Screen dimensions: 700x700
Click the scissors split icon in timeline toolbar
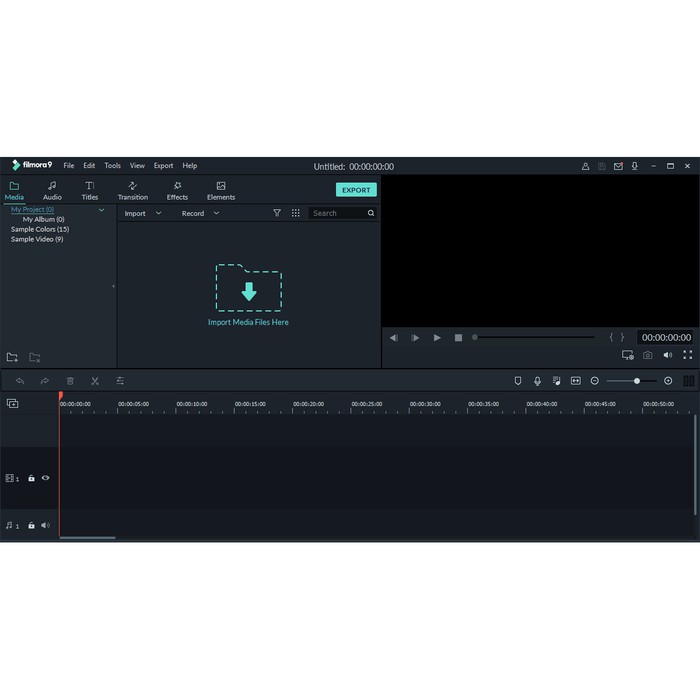coord(95,381)
